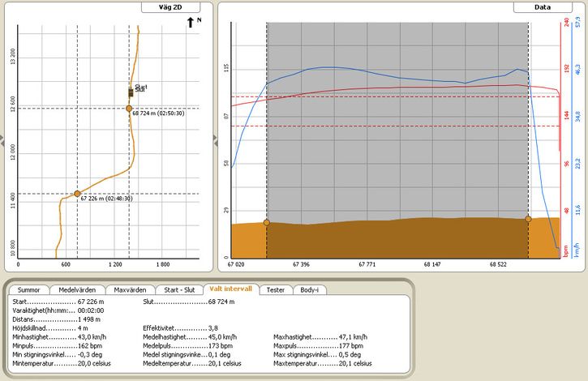Click Minhastighet value 43,0 km/h
Screen dimensions: 588x381
(92, 337)
